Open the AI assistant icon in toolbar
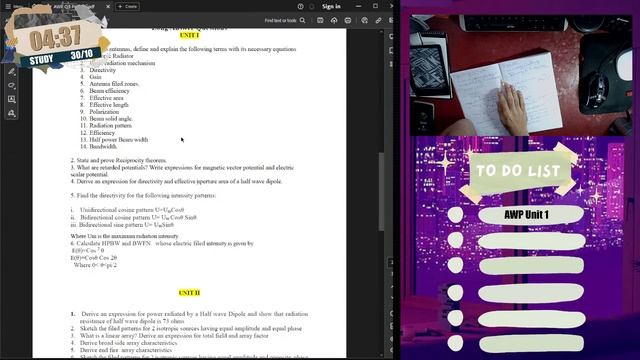This screenshot has width=640, height=360. pos(364,20)
